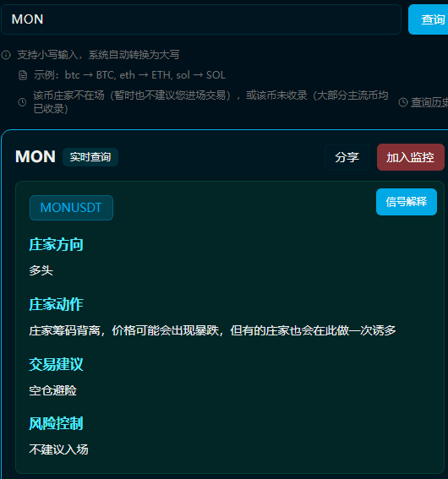
Task: Click the 查询 search button
Action: click(429, 19)
